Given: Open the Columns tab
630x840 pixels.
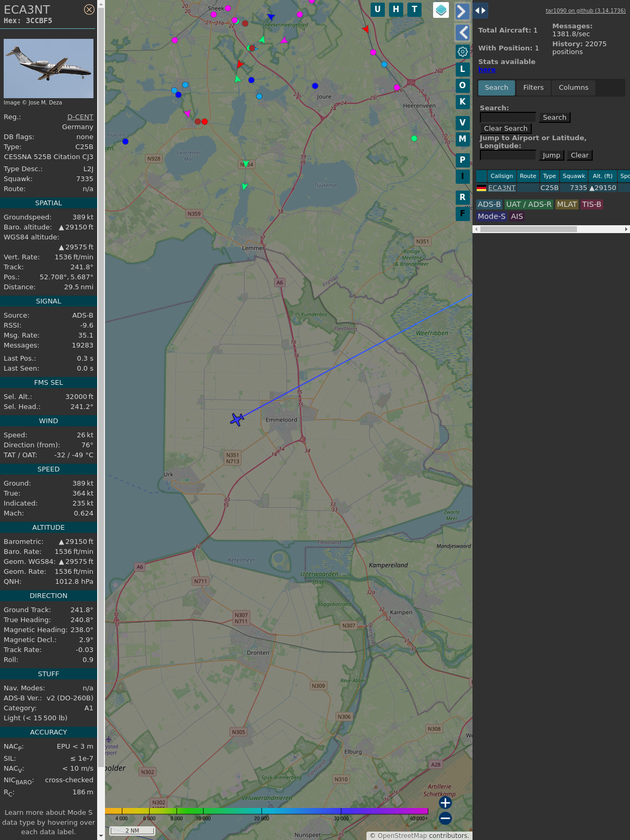Looking at the screenshot, I should pos(573,88).
